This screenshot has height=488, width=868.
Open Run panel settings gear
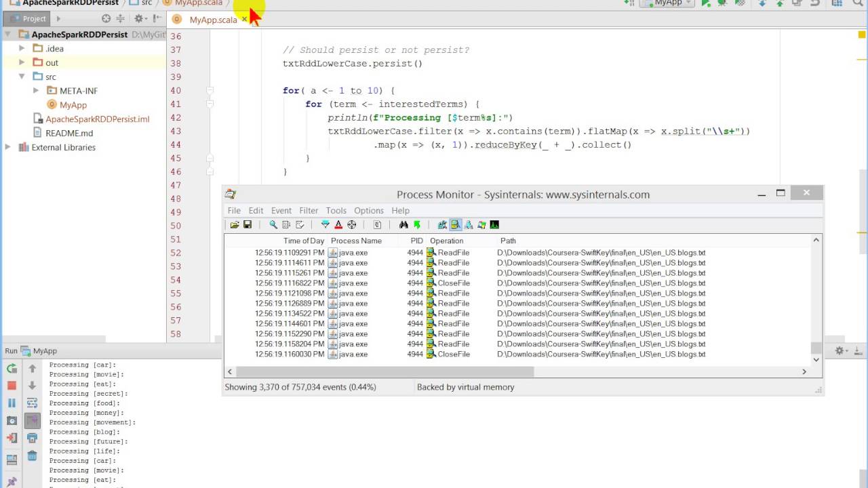pyautogui.click(x=842, y=350)
